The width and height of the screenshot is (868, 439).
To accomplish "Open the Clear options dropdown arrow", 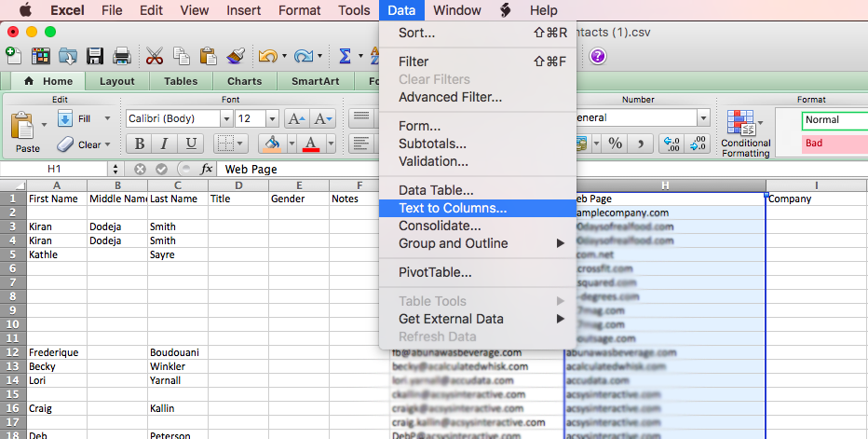I will (107, 144).
